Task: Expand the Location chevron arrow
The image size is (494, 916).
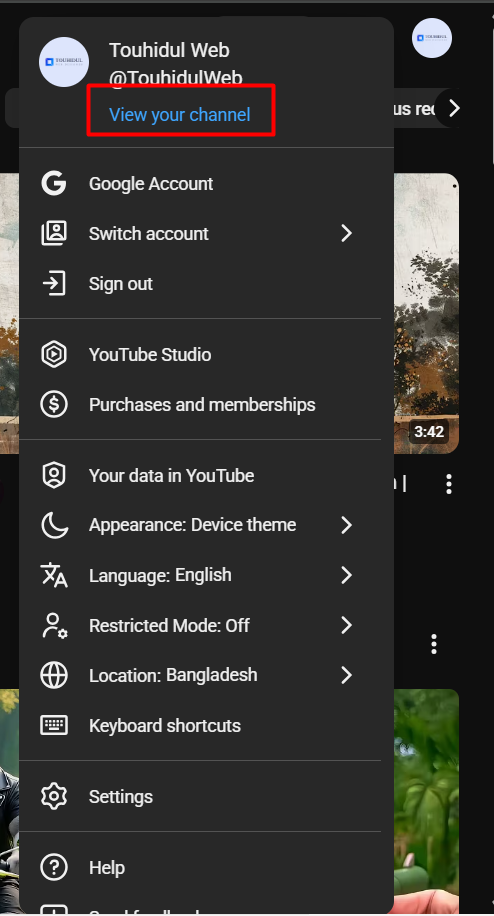Action: [x=346, y=675]
